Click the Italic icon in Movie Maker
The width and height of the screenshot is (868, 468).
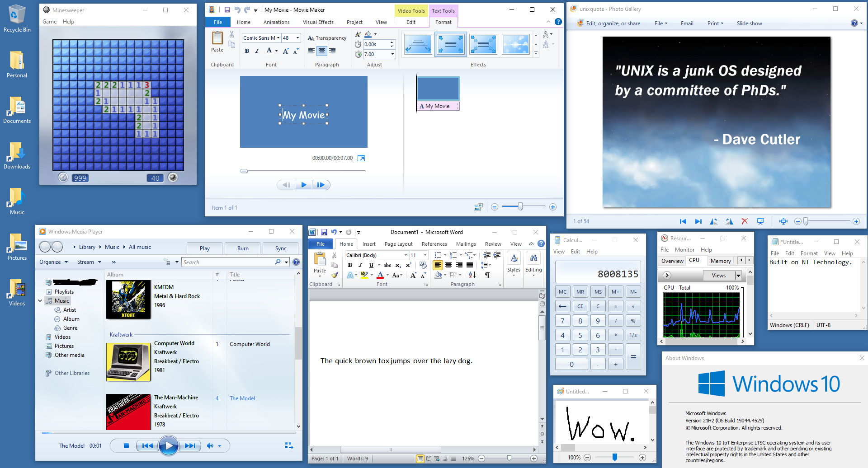257,51
